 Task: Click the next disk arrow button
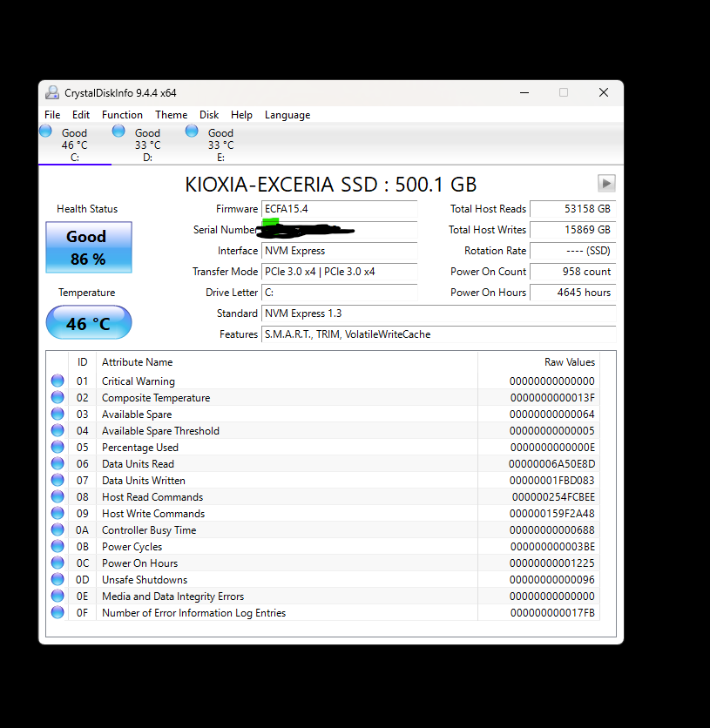(606, 184)
